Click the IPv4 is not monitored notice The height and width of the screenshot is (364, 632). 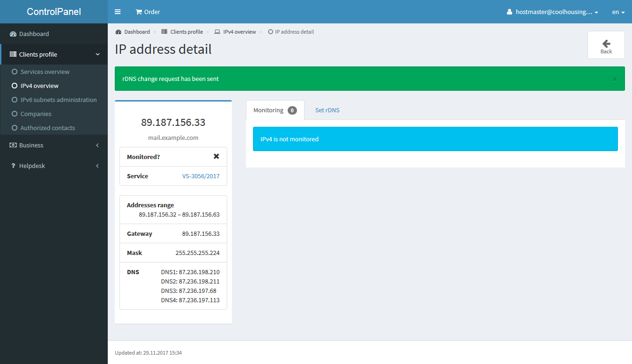click(435, 139)
